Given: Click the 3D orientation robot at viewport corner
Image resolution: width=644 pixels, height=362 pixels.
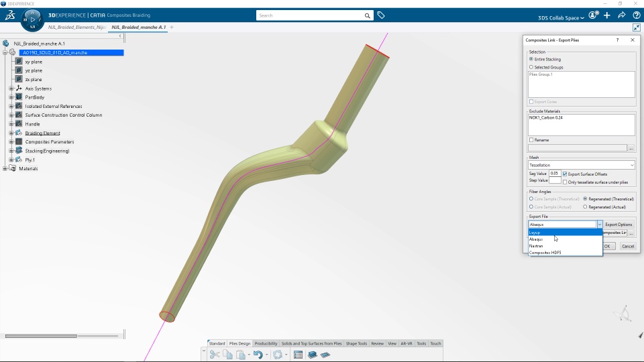Looking at the screenshot, I should coord(623,314).
